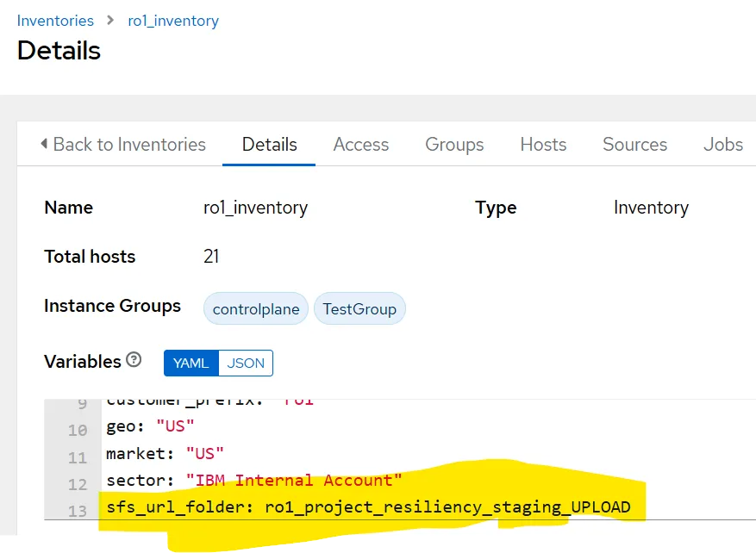Switch to the Sources tab

click(x=634, y=144)
